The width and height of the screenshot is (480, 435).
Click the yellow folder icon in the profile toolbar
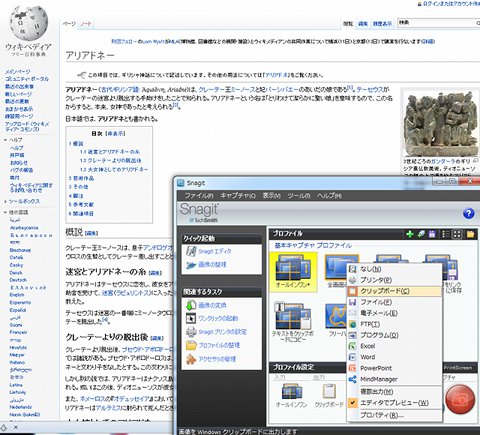click(x=470, y=234)
